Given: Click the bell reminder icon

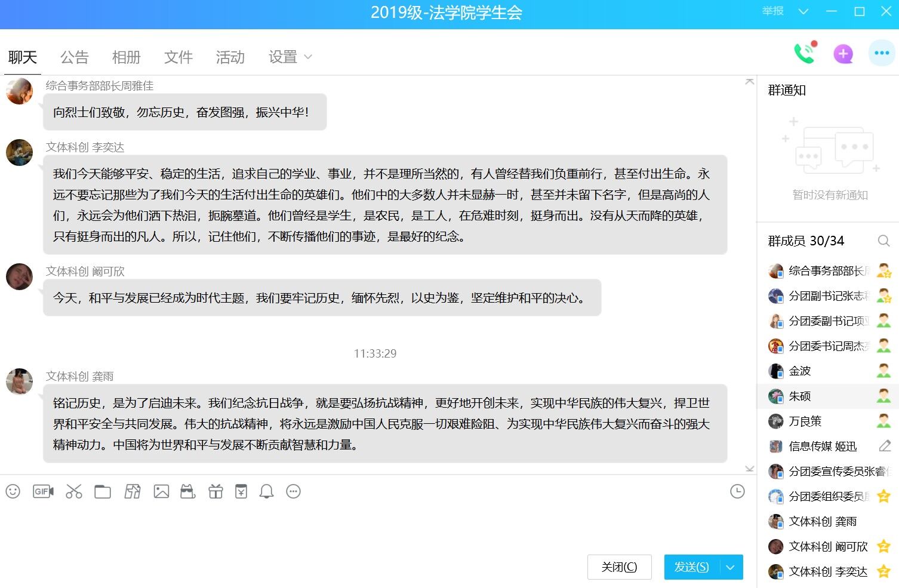Looking at the screenshot, I should [x=266, y=491].
